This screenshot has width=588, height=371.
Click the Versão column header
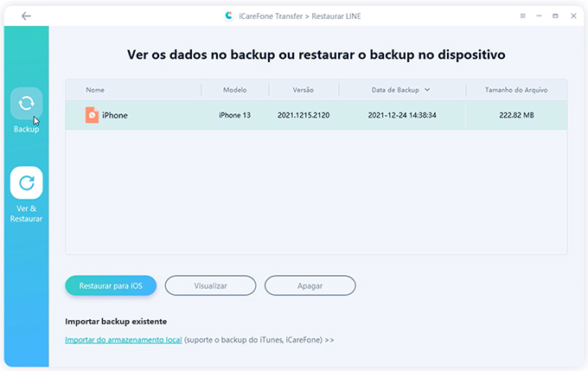click(303, 90)
